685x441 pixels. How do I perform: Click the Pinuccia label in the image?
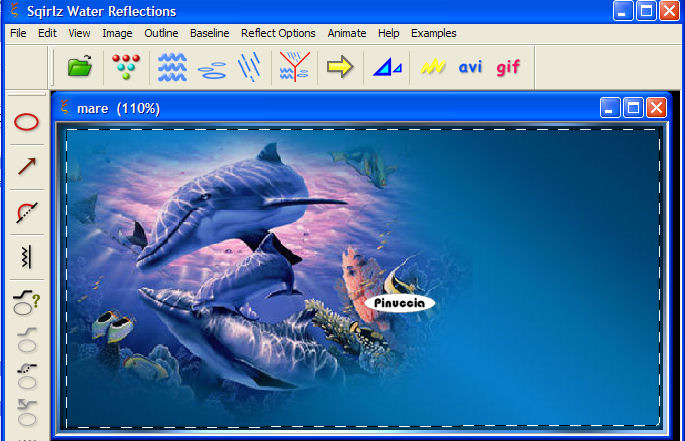(x=399, y=303)
